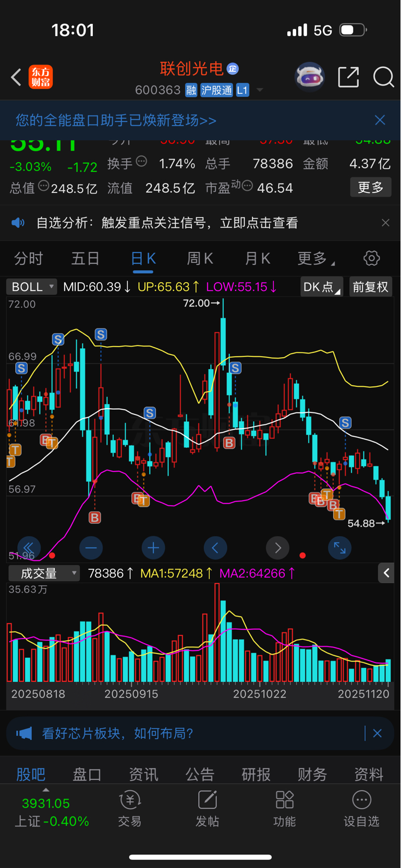Open chart settings gear icon
401x868 pixels.
(x=371, y=258)
